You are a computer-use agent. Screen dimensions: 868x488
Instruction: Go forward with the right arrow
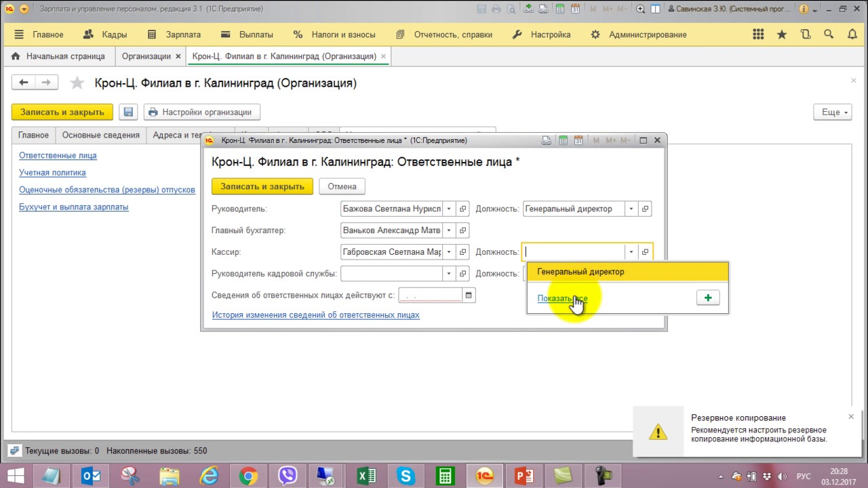46,83
